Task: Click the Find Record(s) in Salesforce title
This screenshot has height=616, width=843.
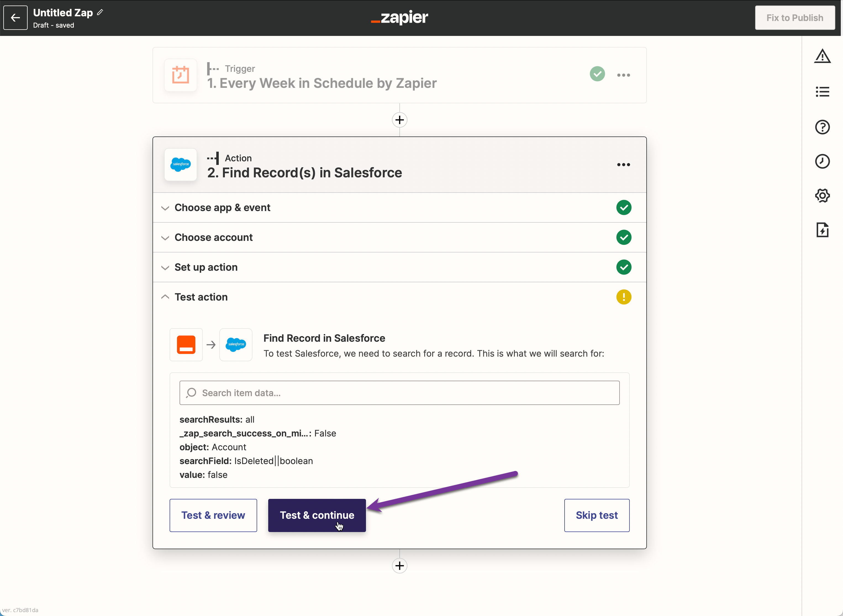Action: (x=305, y=173)
